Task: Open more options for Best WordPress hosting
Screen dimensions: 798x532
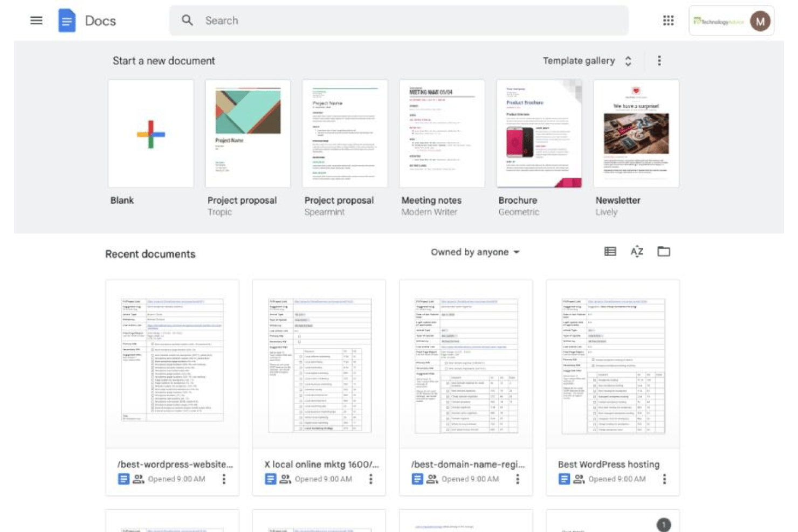Action: point(664,479)
